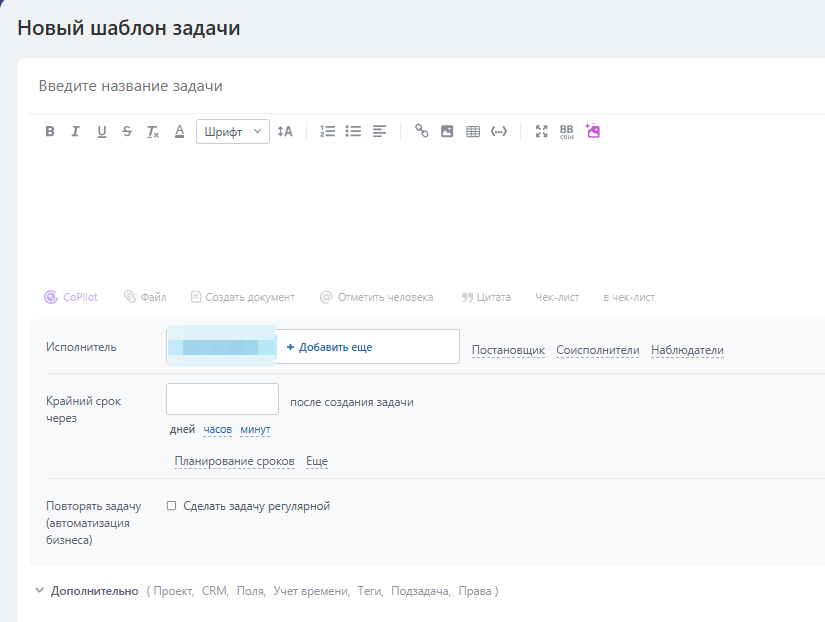The height and width of the screenshot is (622, 825).
Task: Open text color picker
Action: tap(180, 131)
